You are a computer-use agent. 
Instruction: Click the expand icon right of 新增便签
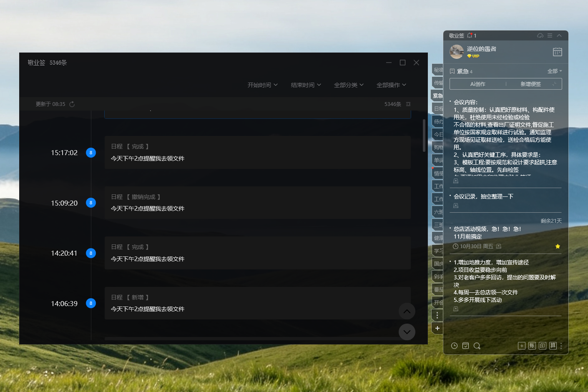(x=555, y=84)
